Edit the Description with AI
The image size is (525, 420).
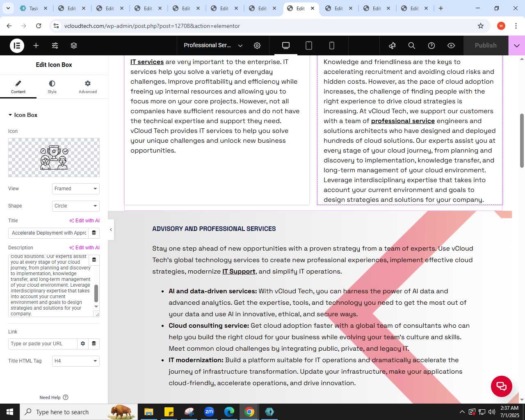(x=84, y=248)
